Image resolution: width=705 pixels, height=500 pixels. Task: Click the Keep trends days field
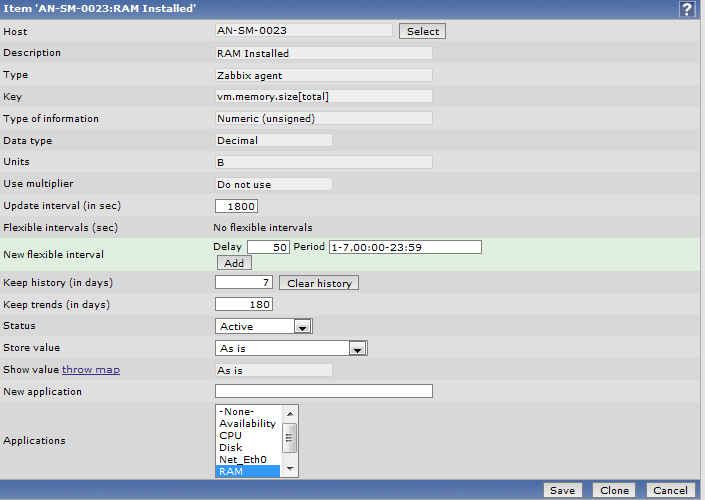tap(245, 304)
